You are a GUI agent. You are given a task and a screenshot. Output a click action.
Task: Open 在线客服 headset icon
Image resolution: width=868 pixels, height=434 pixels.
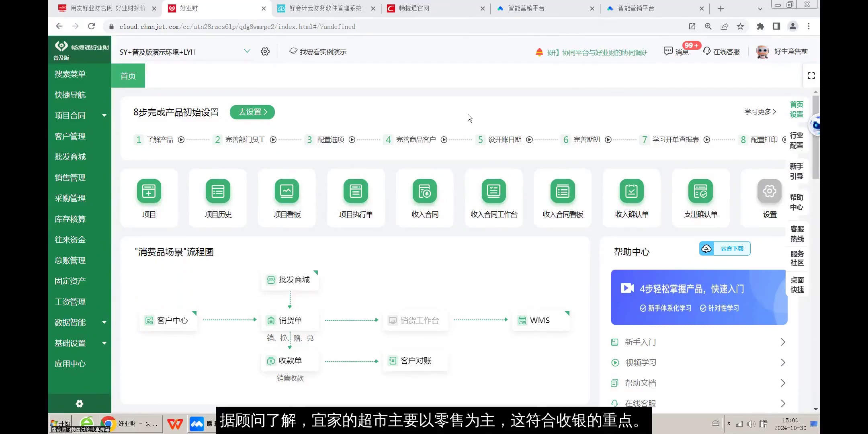707,51
